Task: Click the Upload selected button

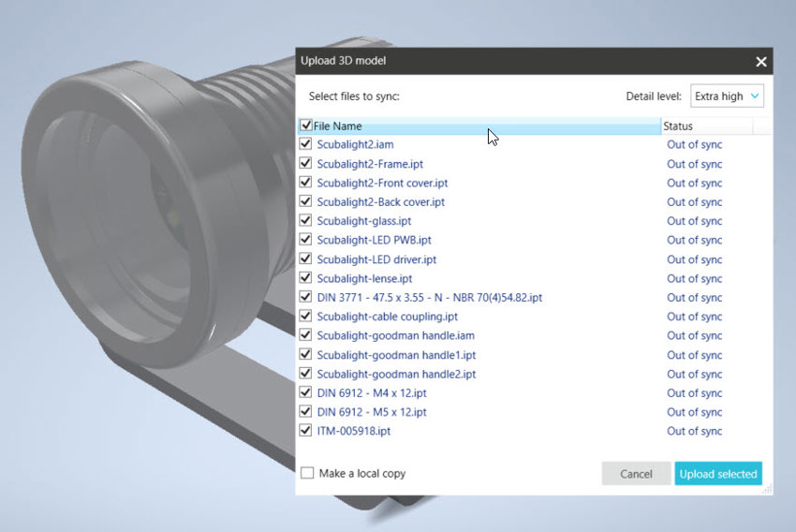Action: pos(718,474)
